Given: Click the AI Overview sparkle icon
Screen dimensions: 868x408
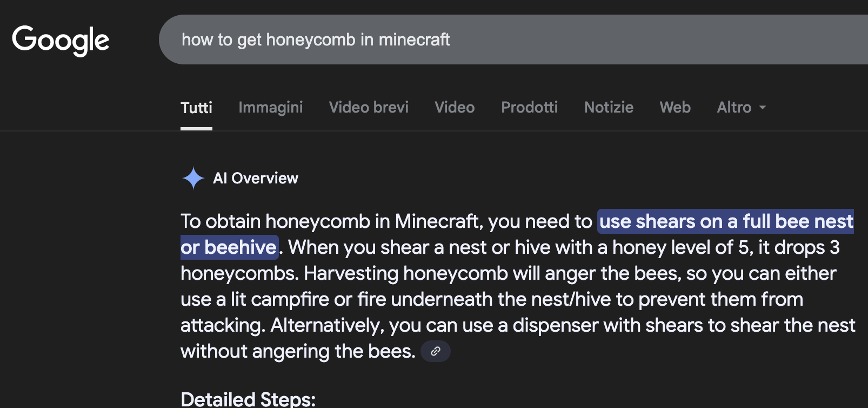Looking at the screenshot, I should tap(193, 178).
